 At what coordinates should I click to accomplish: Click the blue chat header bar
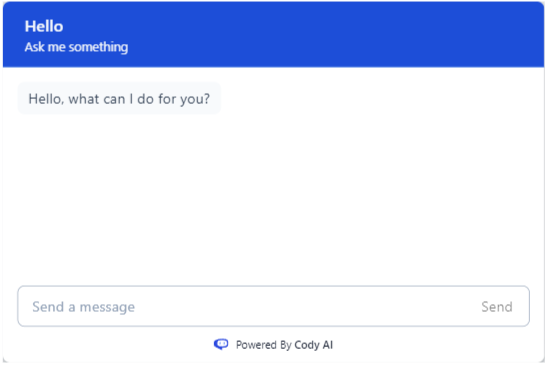(x=273, y=34)
